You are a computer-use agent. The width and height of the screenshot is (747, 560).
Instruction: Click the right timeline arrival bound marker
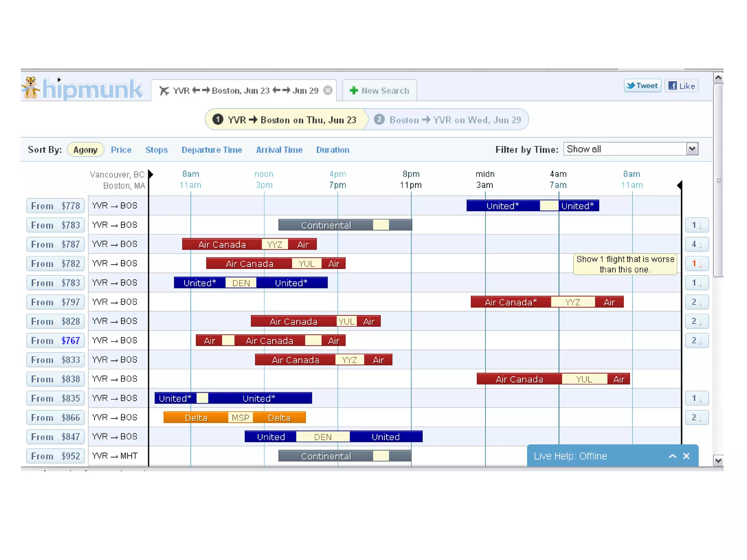point(680,185)
